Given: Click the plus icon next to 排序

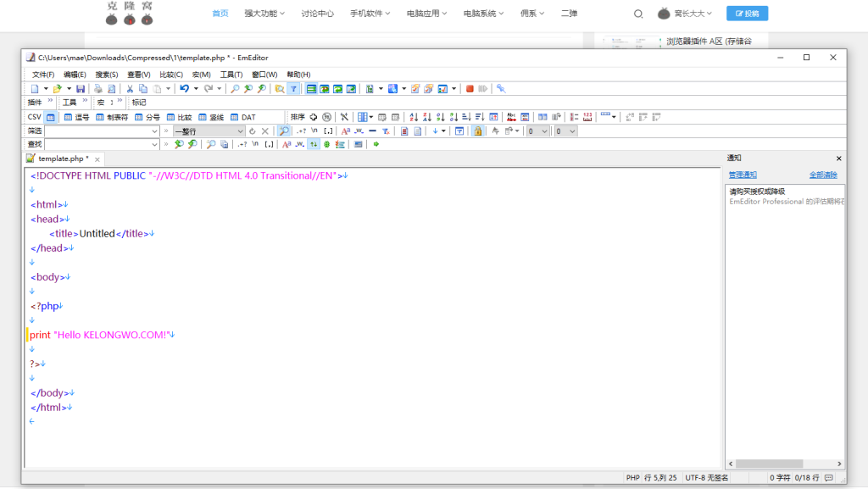Looking at the screenshot, I should click(314, 117).
